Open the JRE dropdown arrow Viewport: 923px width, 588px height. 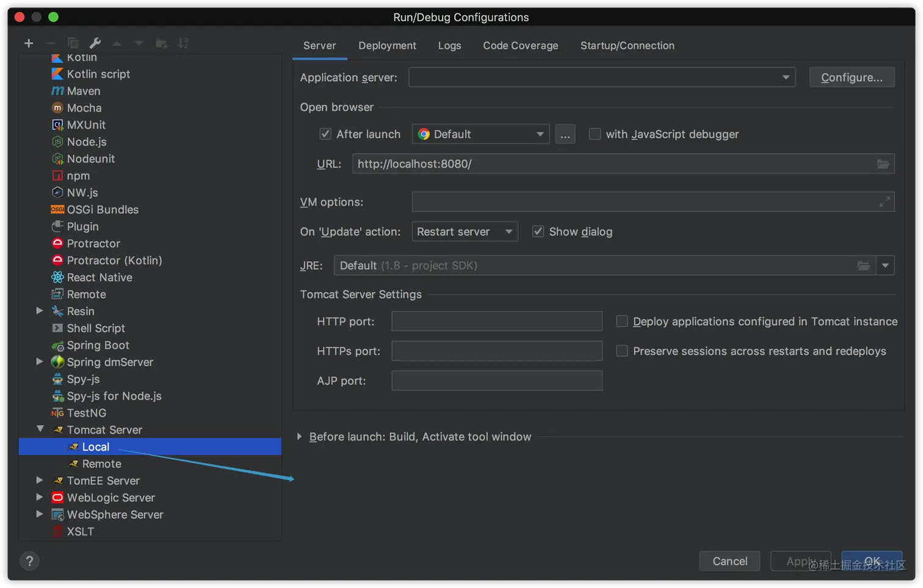tap(885, 265)
